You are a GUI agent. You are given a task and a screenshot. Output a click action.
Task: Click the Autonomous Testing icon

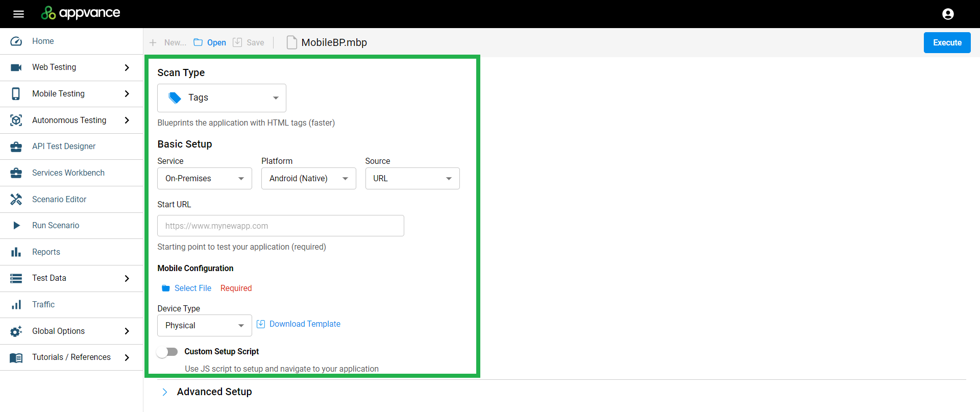point(16,120)
